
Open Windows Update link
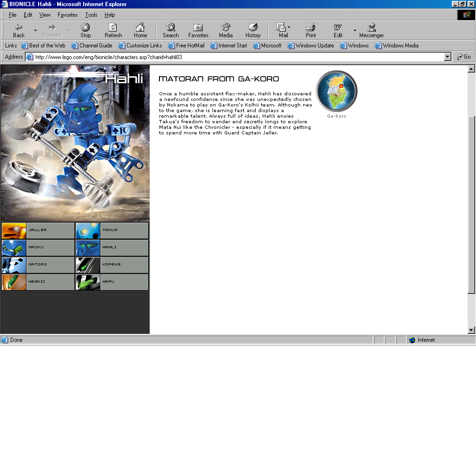pyautogui.click(x=311, y=46)
